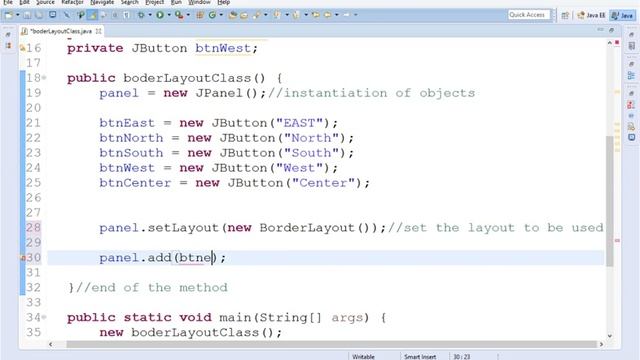Viewport: 640px width, 360px height.
Task: Open the Refactor menu
Action: pos(72,2)
